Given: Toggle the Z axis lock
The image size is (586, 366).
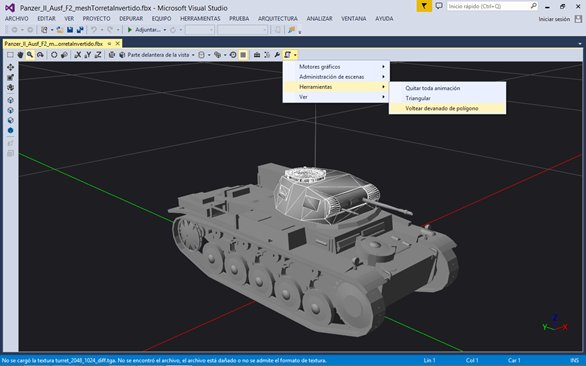Looking at the screenshot, I should (x=98, y=55).
